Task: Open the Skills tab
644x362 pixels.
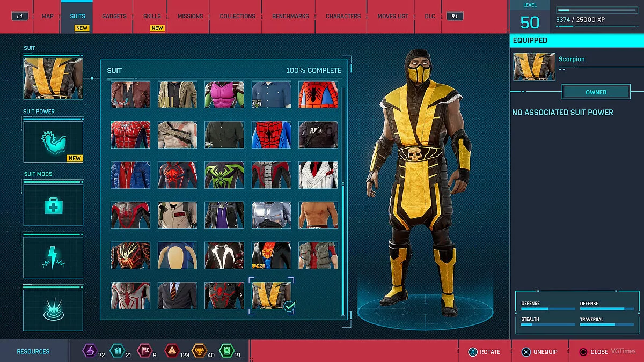Action: tap(152, 16)
